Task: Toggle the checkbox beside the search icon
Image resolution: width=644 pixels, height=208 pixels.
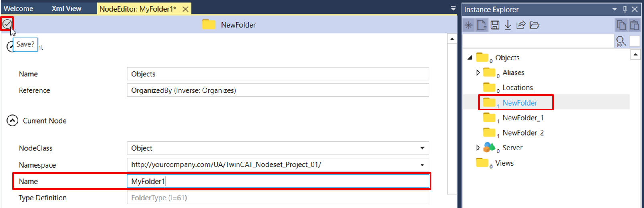Action: click(x=635, y=41)
